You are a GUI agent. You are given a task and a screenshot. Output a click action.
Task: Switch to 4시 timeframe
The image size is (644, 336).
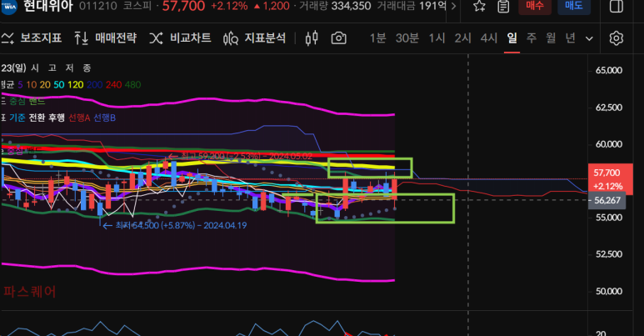click(489, 38)
